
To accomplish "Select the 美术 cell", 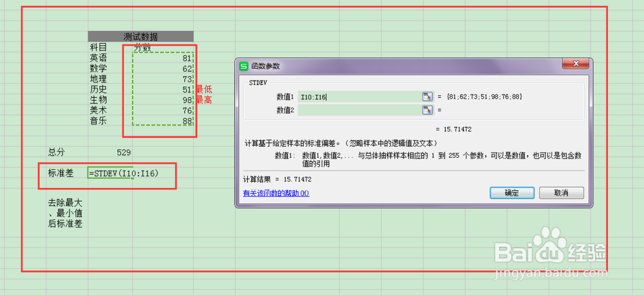I will [110, 110].
